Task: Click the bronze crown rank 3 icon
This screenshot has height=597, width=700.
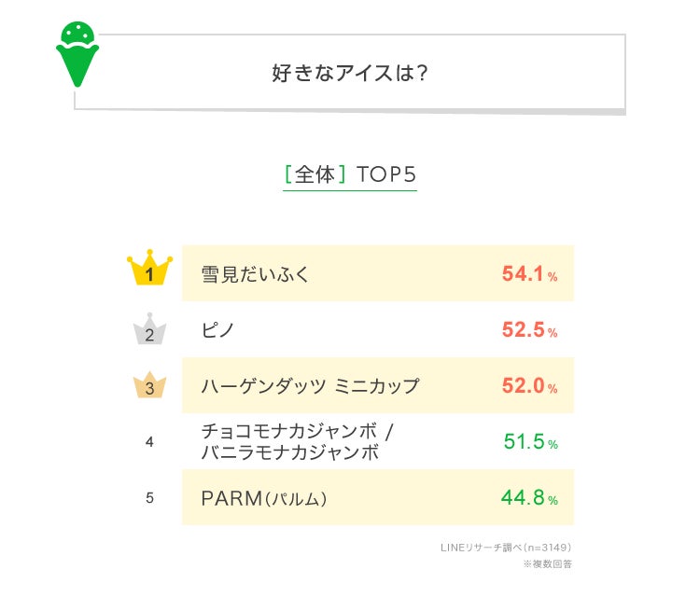Action: pos(149,385)
